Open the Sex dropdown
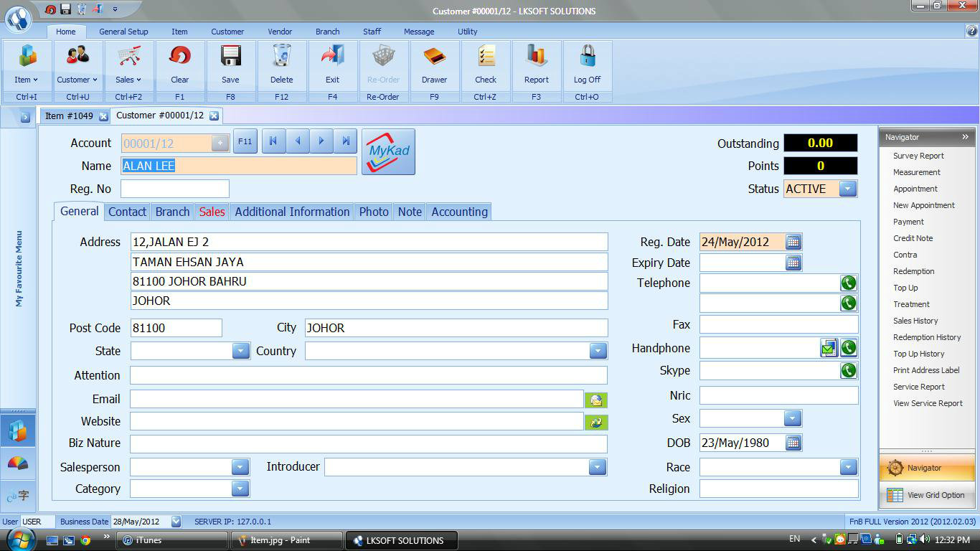Screen dimensions: 980x551 pyautogui.click(x=793, y=418)
